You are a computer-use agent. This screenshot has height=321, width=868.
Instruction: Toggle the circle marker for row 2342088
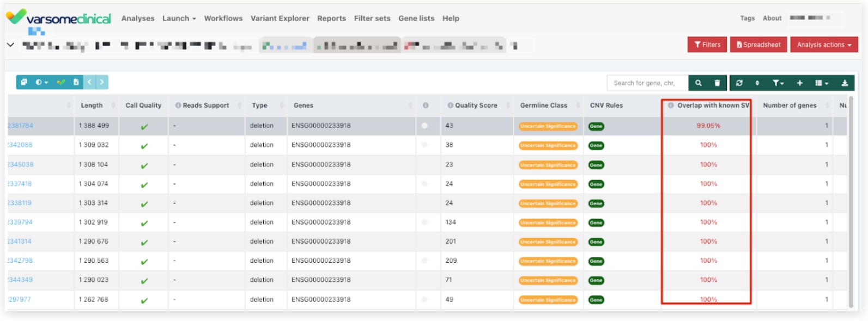pos(424,145)
